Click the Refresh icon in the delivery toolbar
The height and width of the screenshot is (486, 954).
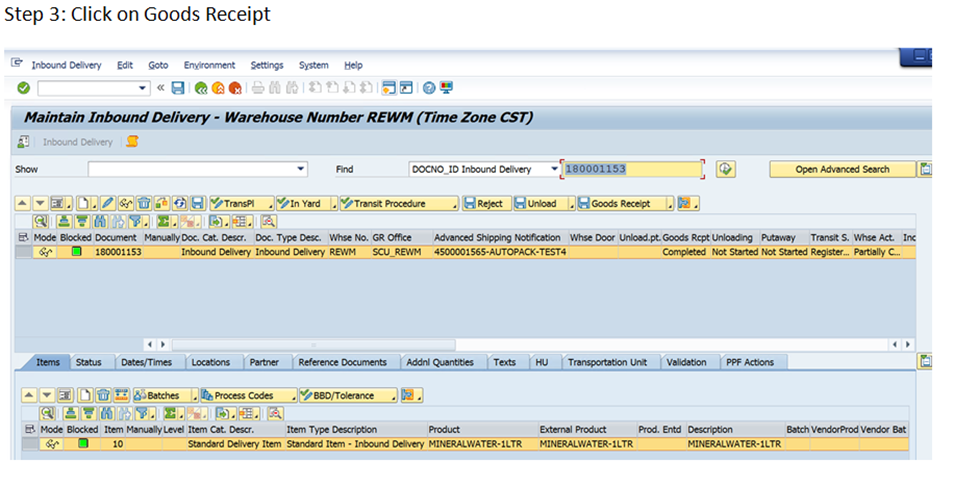[x=179, y=204]
